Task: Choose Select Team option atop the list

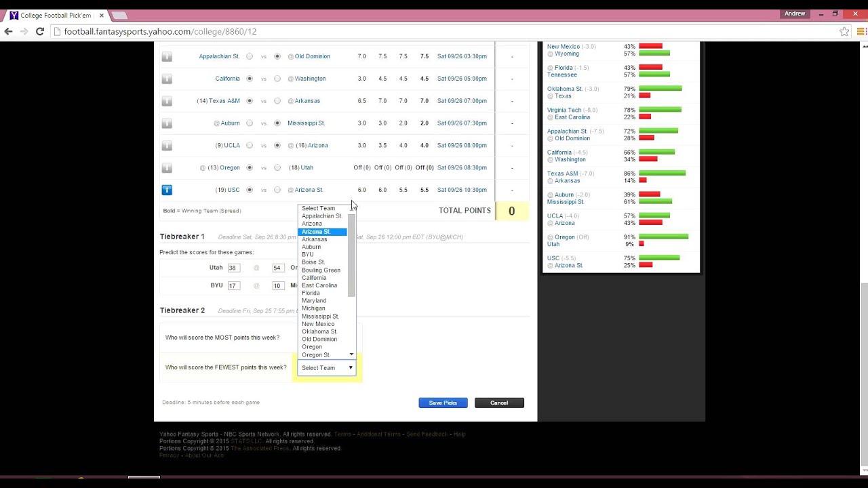Action: tap(322, 209)
